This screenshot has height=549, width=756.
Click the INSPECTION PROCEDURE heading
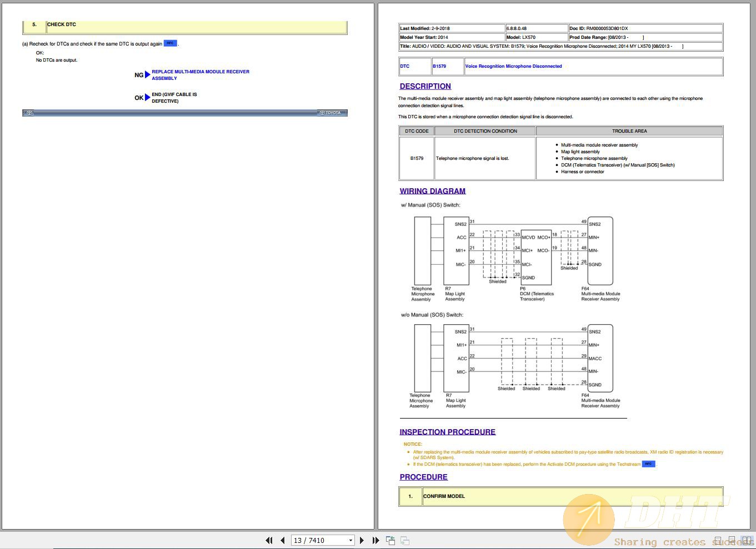tap(448, 432)
